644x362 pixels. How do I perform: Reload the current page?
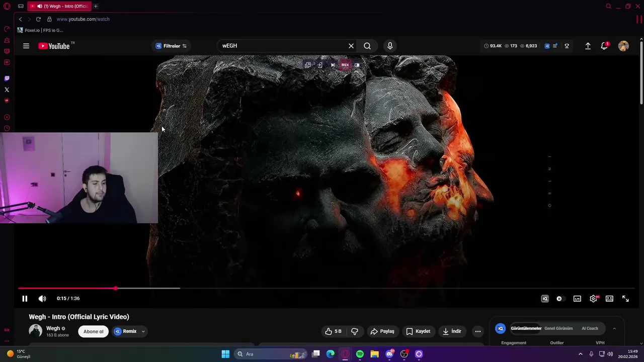pyautogui.click(x=38, y=19)
